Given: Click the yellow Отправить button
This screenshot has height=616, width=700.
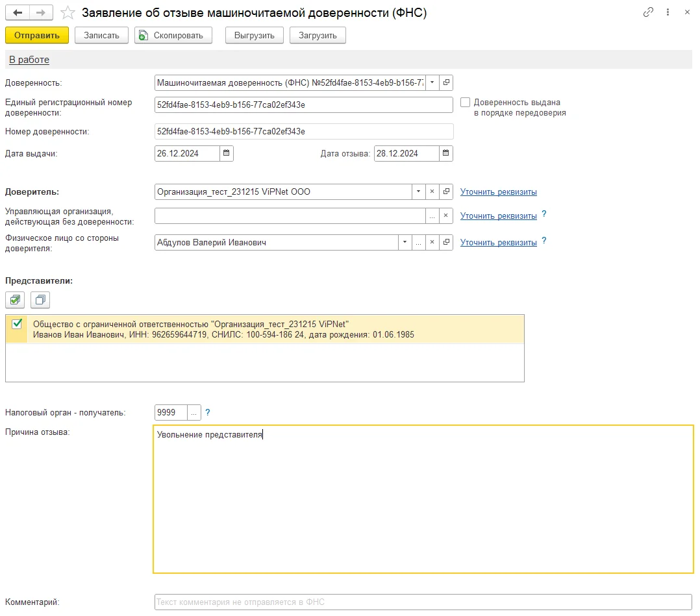Looking at the screenshot, I should coord(37,35).
